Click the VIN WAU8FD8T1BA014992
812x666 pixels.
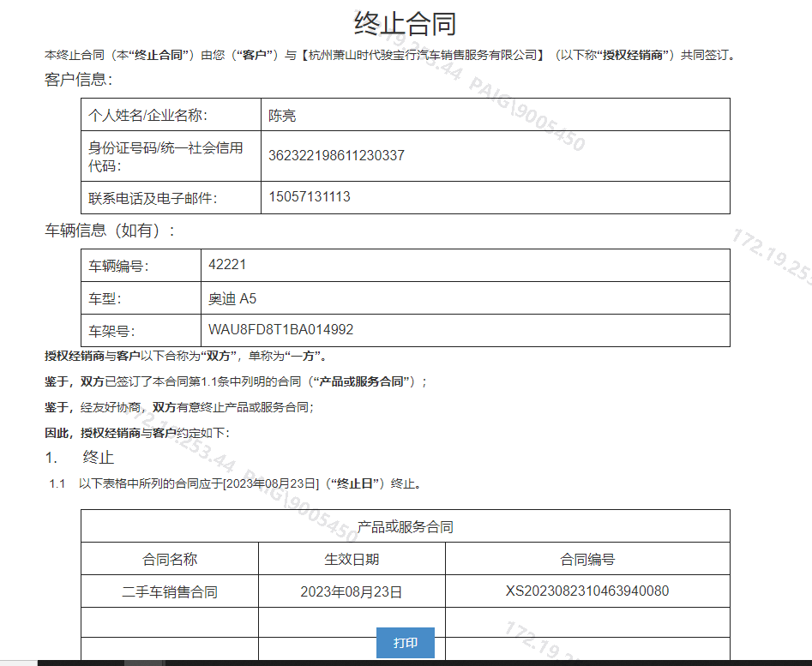pos(280,330)
